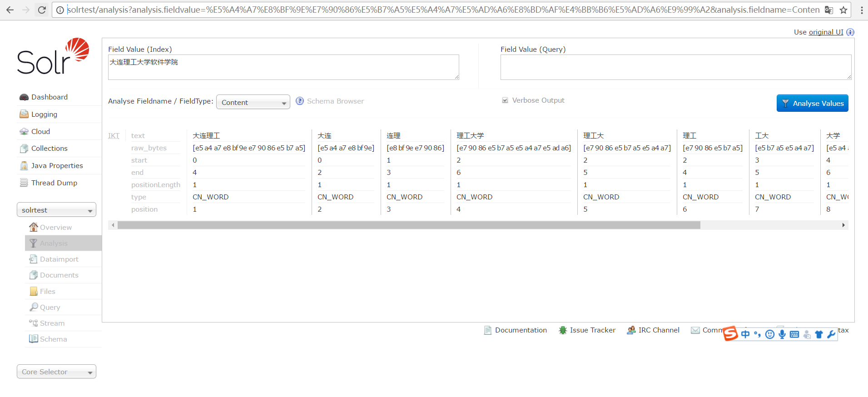
Task: Click the Files folder icon
Action: tap(33, 291)
